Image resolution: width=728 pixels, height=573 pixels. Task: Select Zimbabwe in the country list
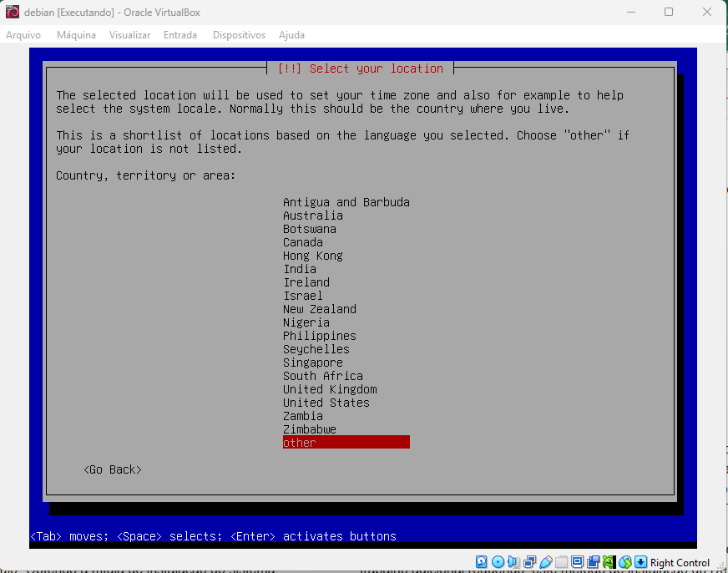[x=310, y=429]
